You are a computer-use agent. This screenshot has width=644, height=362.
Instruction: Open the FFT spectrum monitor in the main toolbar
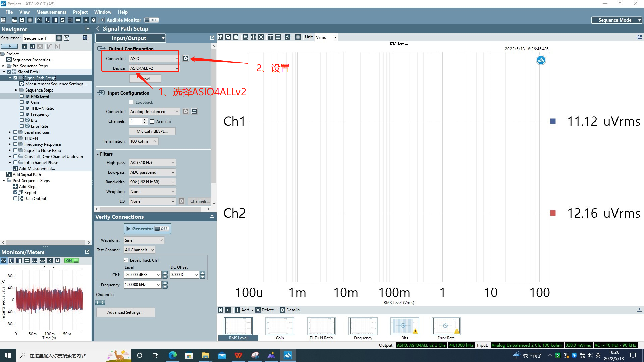(x=47, y=20)
